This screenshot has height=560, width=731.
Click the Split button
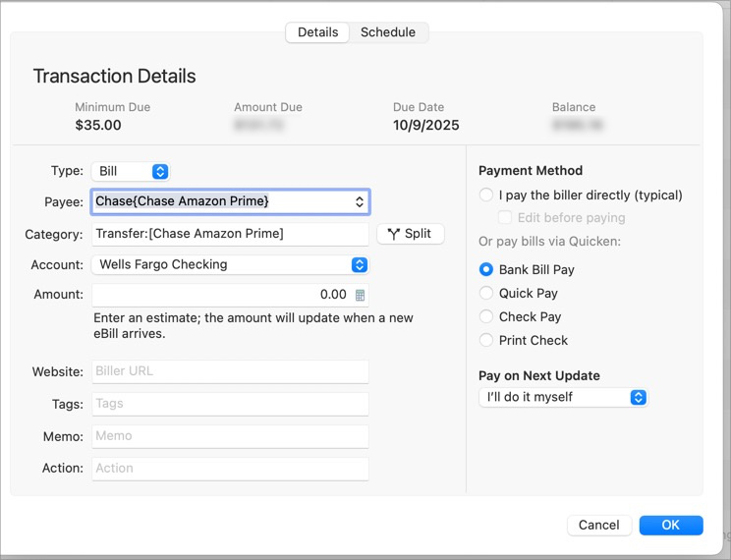pos(411,234)
